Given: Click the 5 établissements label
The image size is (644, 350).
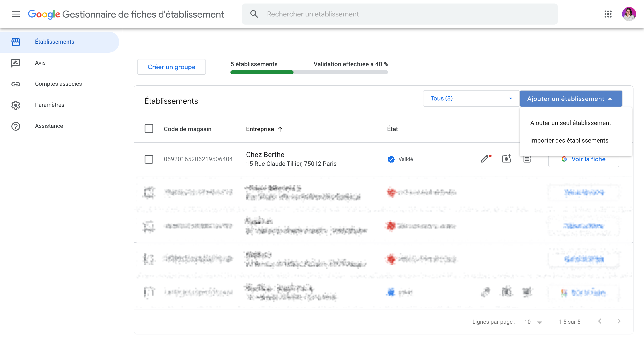Looking at the screenshot, I should (254, 64).
